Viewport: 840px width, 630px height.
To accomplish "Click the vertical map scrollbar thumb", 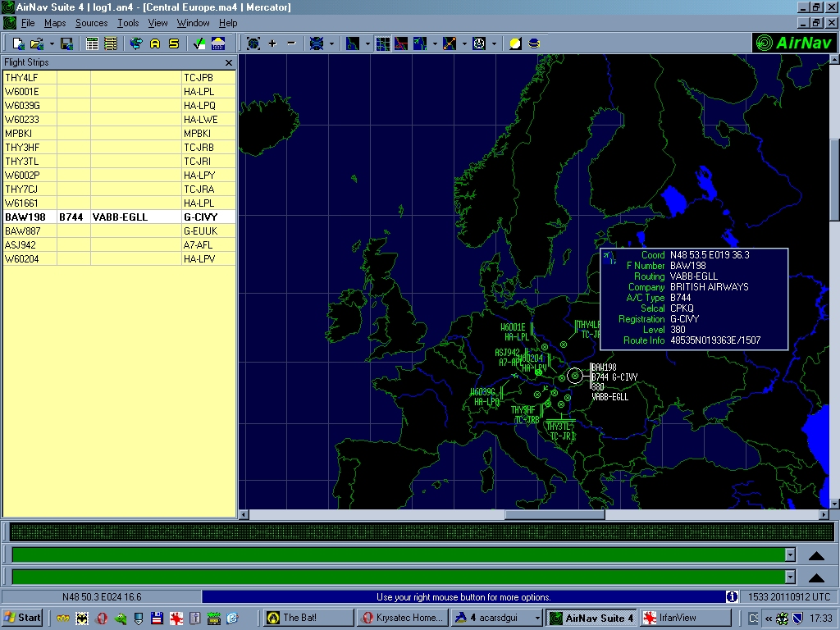I will coord(834,180).
